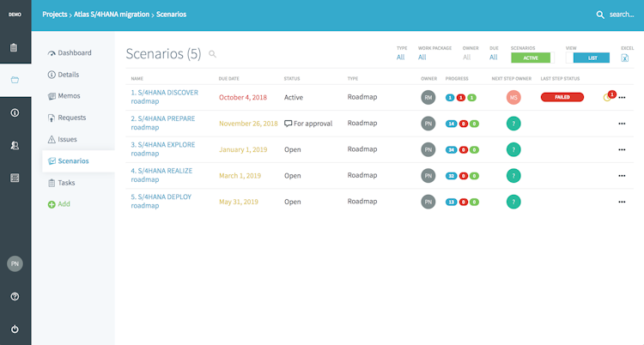Open the user profile icon in the dark sidebar
Image resolution: width=644 pixels, height=345 pixels.
pos(15,145)
